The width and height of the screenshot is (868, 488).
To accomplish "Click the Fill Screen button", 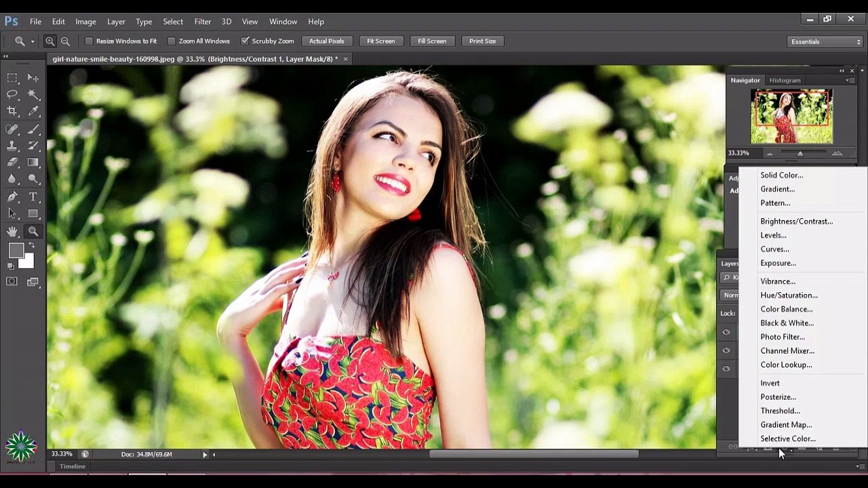I will click(432, 41).
